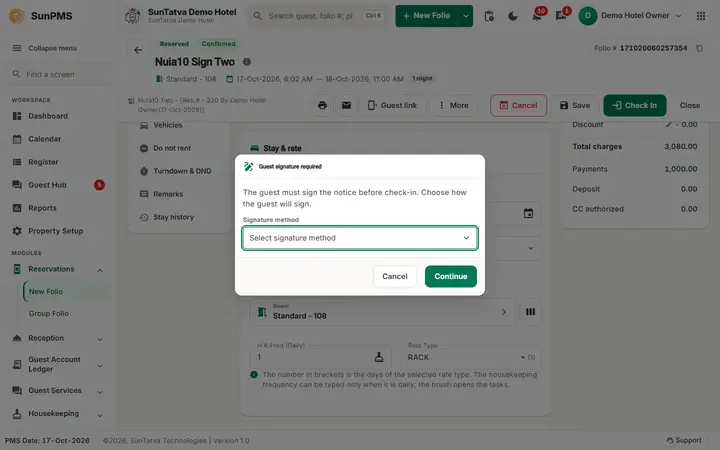Open the Do not rent section
720x450 pixels.
click(x=172, y=148)
